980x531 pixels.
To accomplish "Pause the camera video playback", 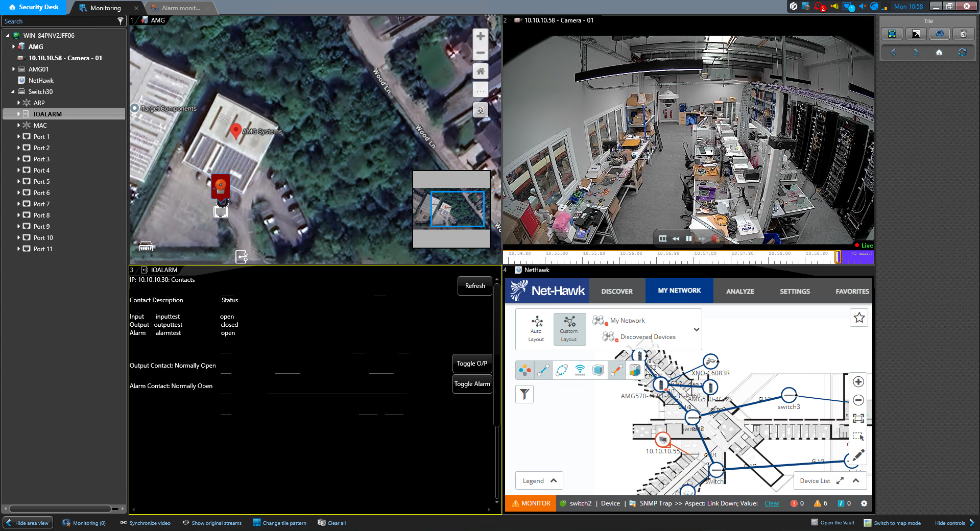I will [x=689, y=238].
